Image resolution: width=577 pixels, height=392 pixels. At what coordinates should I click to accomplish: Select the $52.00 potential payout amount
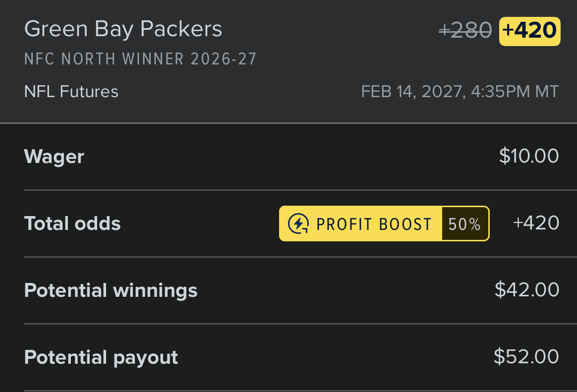tap(526, 356)
